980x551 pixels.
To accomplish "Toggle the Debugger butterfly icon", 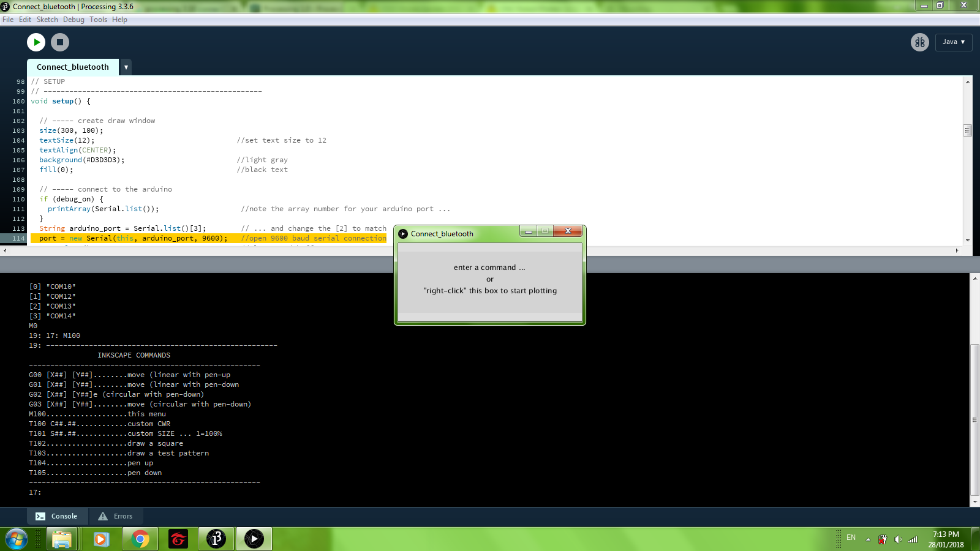I will 919,42.
